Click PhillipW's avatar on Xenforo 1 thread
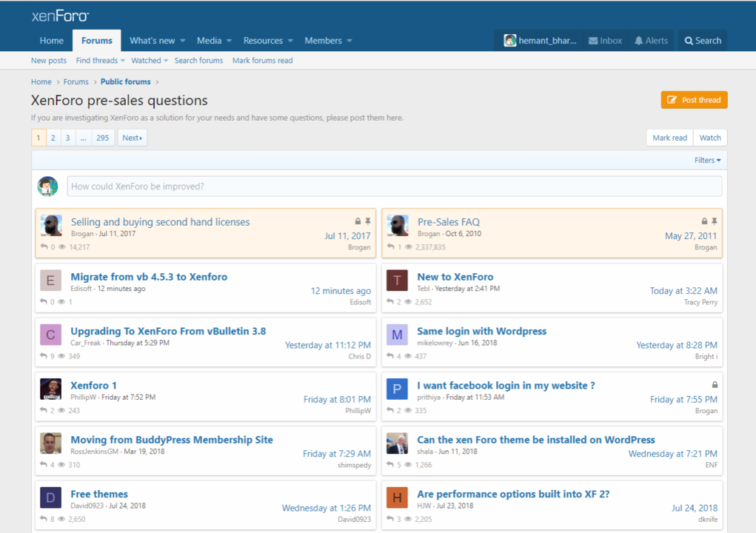The image size is (756, 533). 50,389
